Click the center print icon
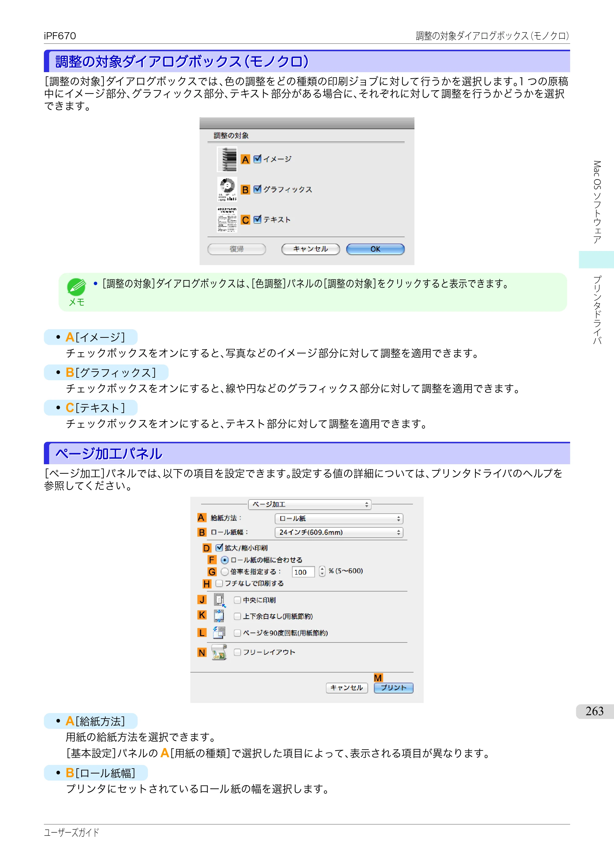The image size is (614, 868). pos(220,600)
